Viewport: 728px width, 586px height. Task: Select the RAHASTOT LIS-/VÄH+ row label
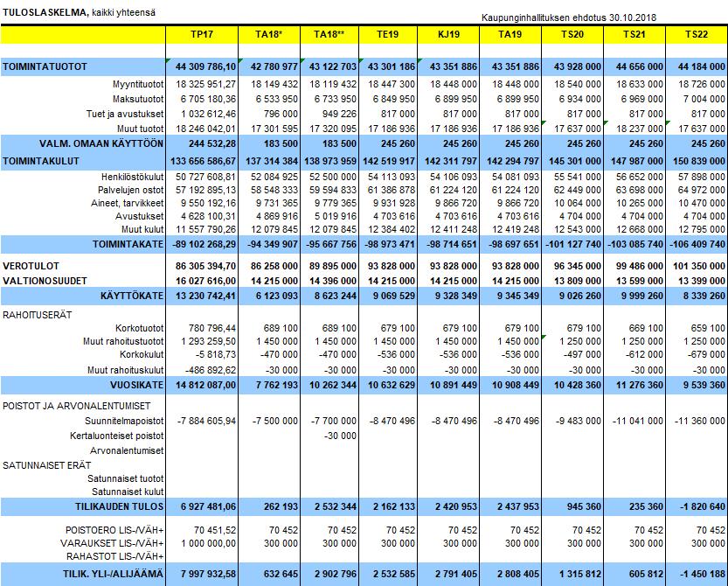[114, 556]
